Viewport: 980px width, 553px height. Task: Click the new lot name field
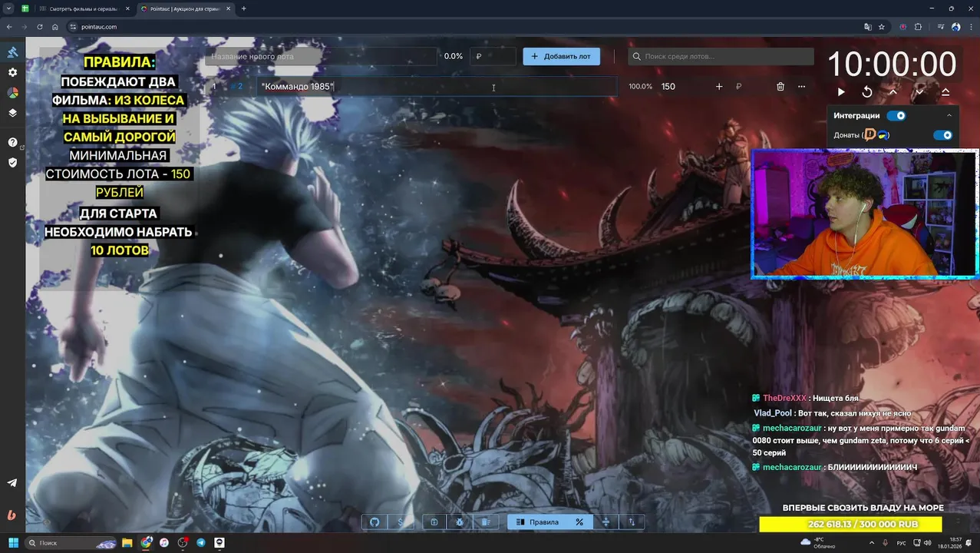(x=321, y=56)
